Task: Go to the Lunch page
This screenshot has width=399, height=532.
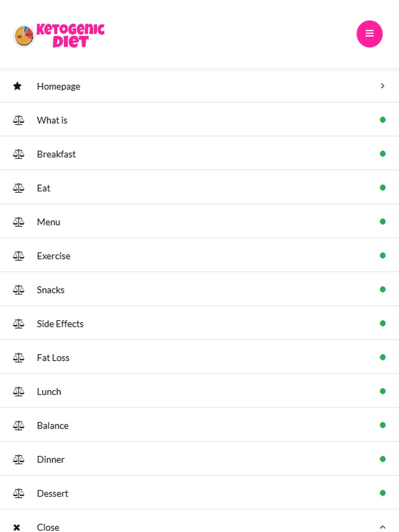Action: point(49,392)
